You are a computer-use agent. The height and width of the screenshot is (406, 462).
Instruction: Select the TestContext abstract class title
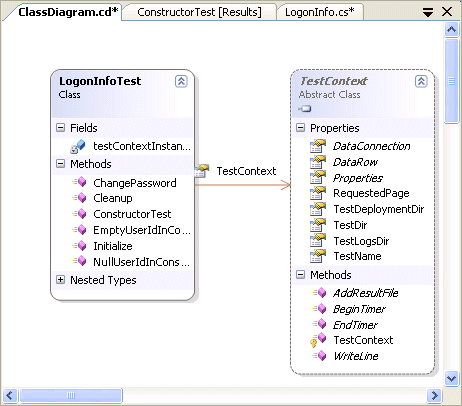tap(334, 81)
